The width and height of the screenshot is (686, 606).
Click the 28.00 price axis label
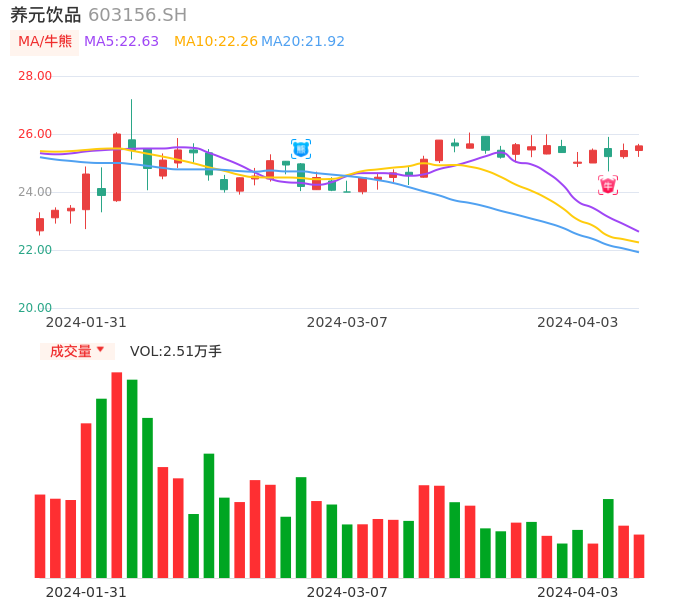[35, 76]
